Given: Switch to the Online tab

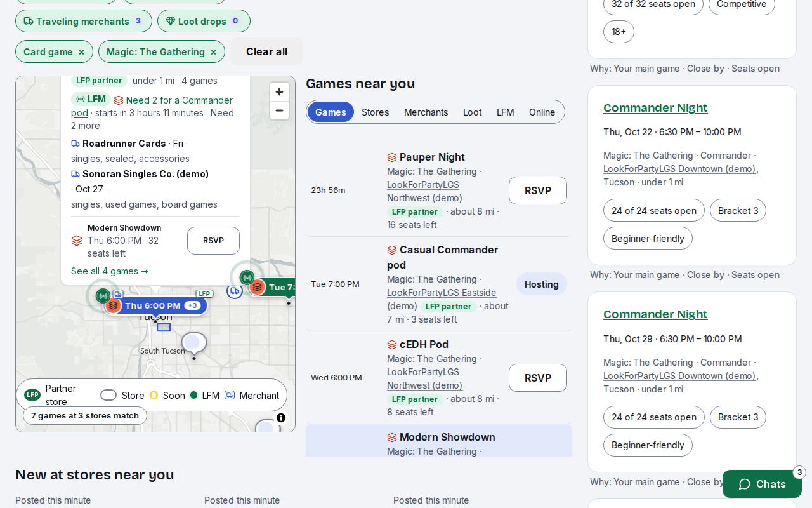Looking at the screenshot, I should point(542,112).
